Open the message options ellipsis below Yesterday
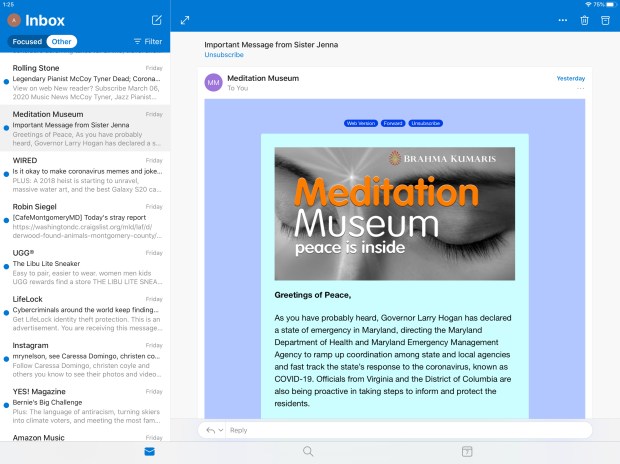 click(x=580, y=89)
